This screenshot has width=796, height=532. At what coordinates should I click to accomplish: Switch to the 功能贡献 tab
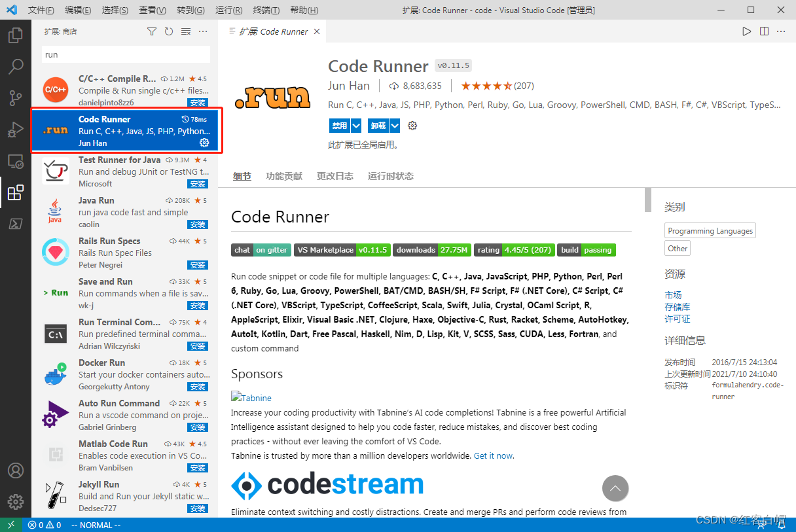click(284, 176)
